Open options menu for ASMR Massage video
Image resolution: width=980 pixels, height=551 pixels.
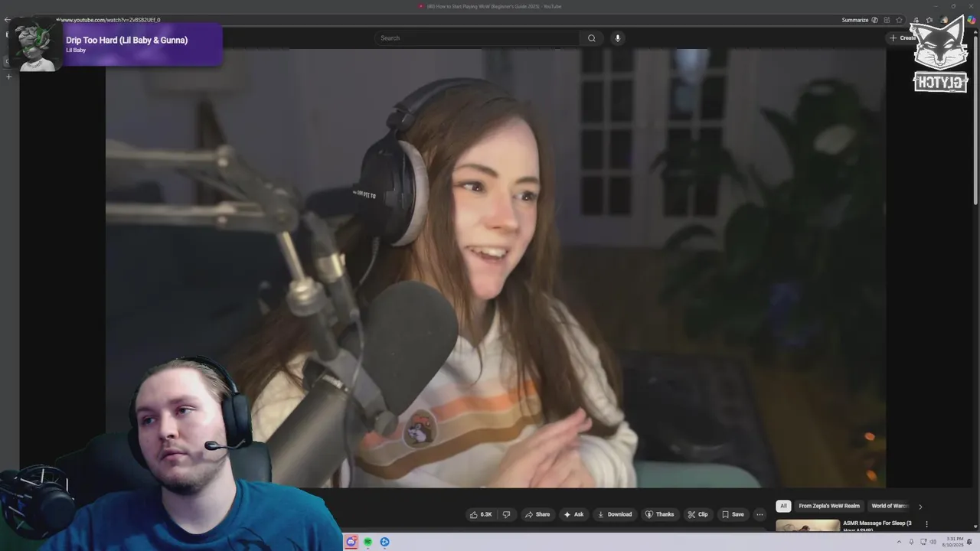[926, 524]
